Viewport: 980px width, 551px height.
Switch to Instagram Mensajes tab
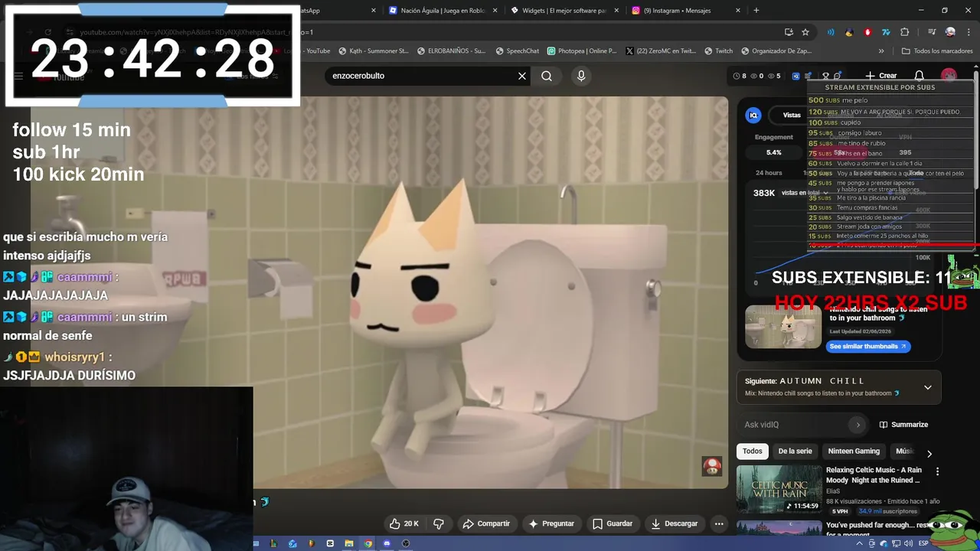point(684,11)
